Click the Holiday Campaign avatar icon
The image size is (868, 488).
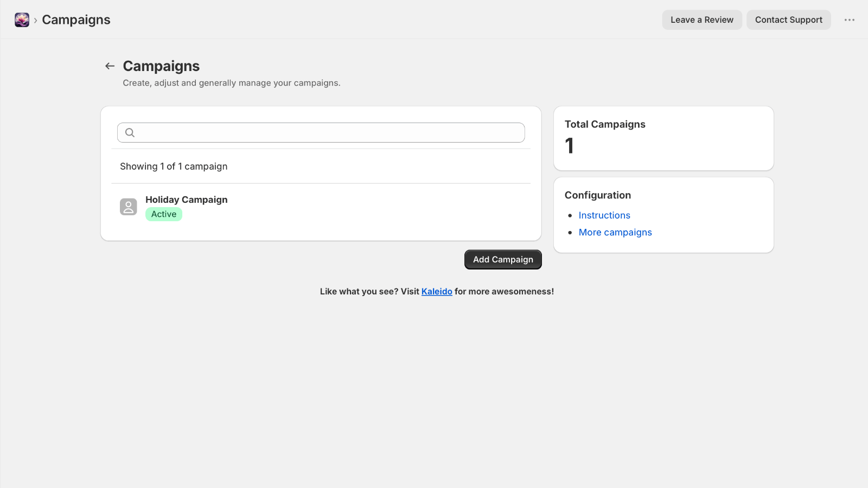pyautogui.click(x=129, y=207)
